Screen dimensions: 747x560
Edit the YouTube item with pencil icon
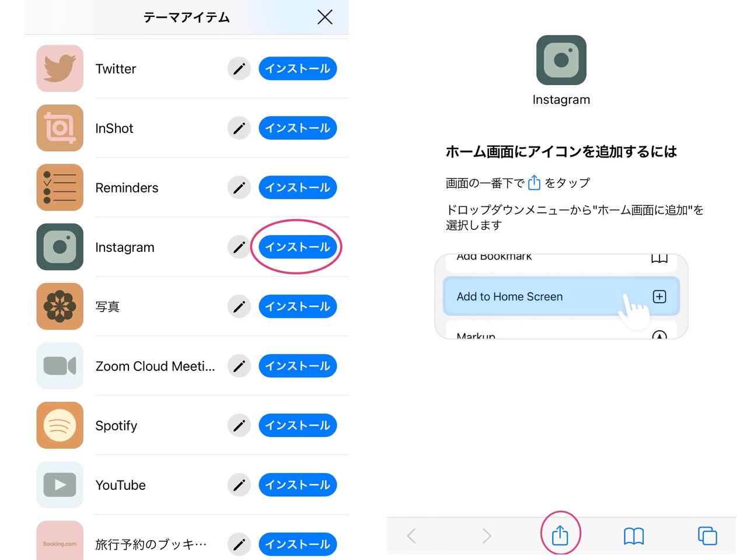pyautogui.click(x=239, y=485)
